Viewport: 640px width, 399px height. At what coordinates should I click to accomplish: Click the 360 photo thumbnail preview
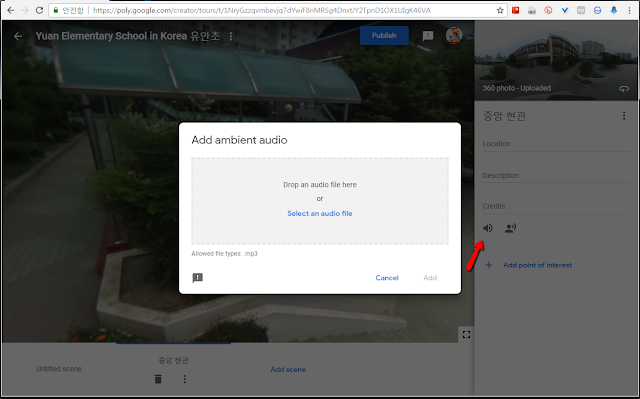(556, 60)
